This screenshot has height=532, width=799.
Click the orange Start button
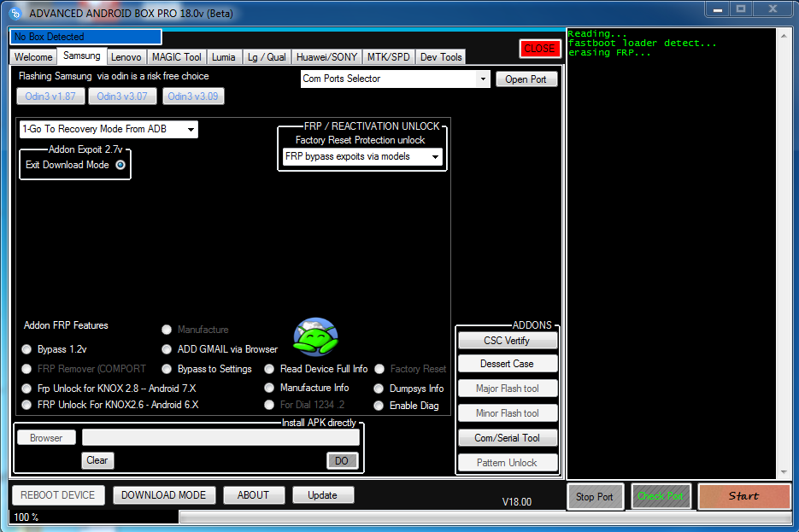tap(743, 496)
